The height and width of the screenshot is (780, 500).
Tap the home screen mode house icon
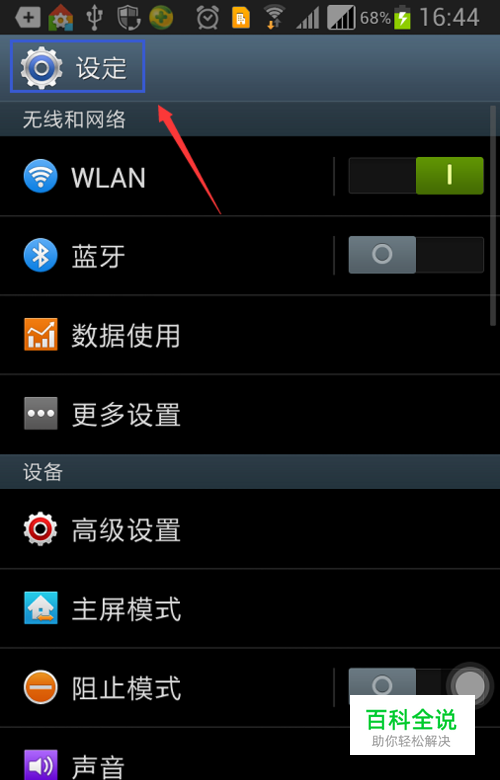click(x=40, y=608)
